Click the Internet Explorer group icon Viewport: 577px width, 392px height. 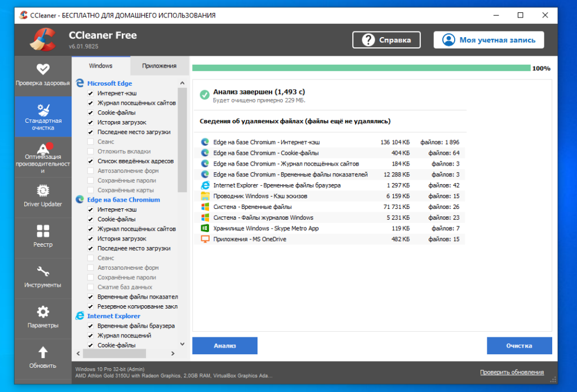(x=80, y=316)
